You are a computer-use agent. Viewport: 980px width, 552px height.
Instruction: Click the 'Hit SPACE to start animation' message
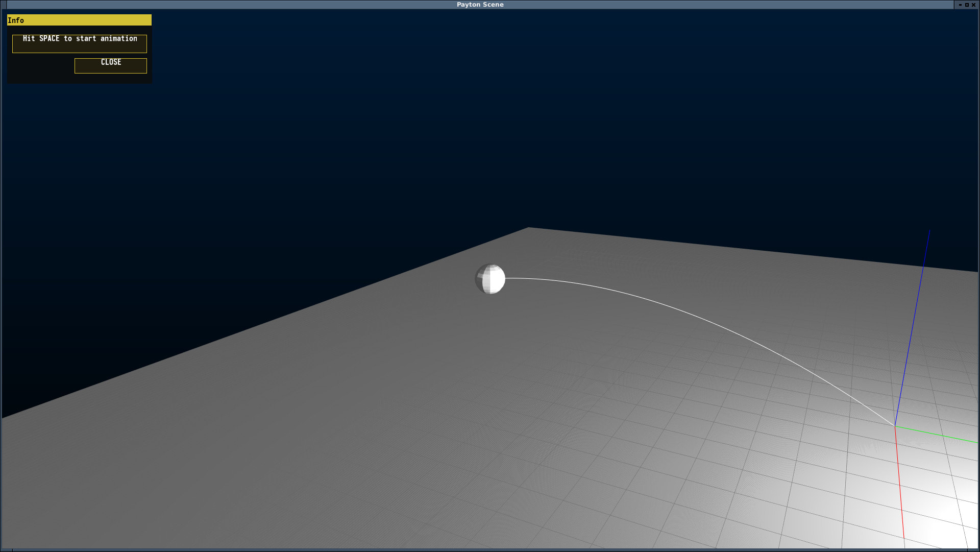pyautogui.click(x=80, y=43)
